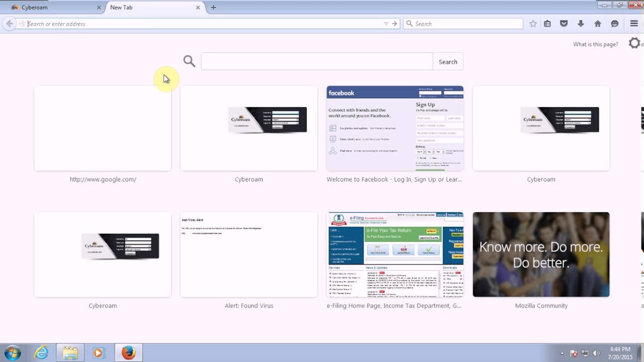This screenshot has width=644, height=362.
Task: Click 'Alert: Found Virus' caption text
Action: tap(249, 306)
